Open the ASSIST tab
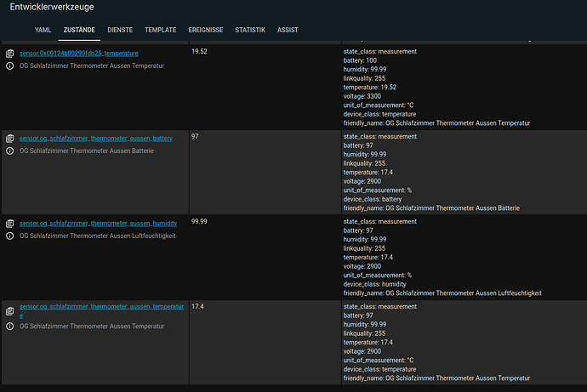 click(x=288, y=30)
